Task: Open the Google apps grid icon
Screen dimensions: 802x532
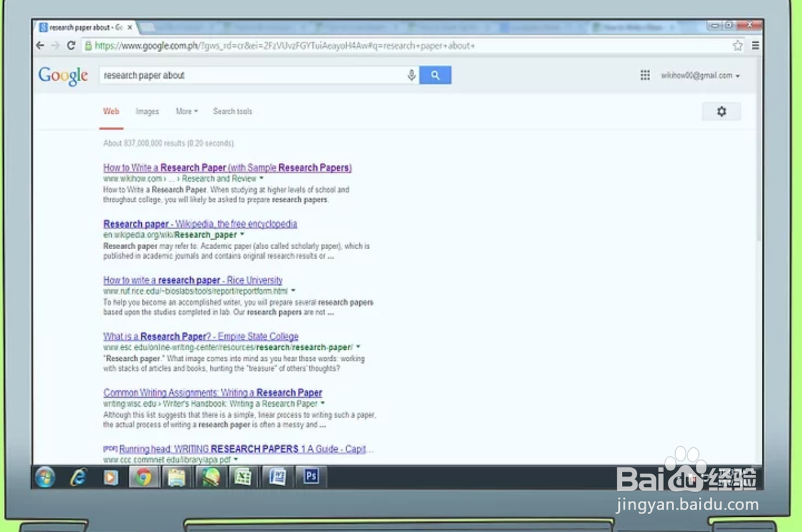Action: [645, 75]
